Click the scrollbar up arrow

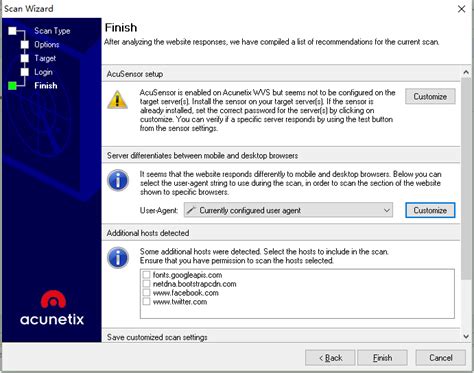pyautogui.click(x=466, y=72)
